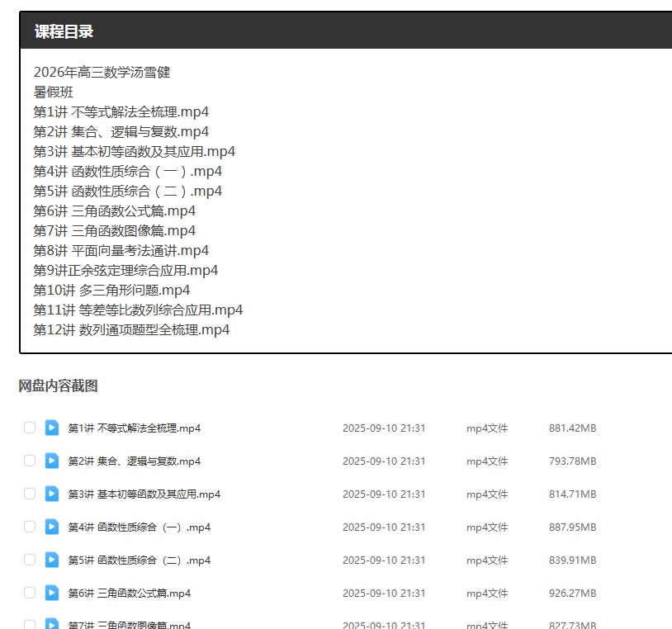Click the 课程目录 panel header
The width and height of the screenshot is (672, 629).
[64, 31]
